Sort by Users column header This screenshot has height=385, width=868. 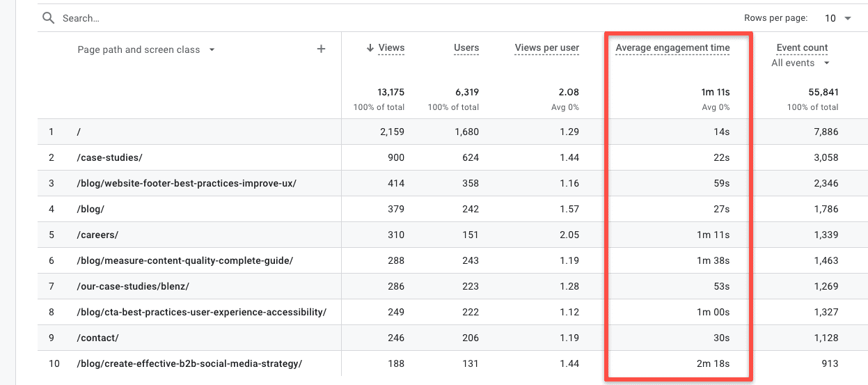[466, 48]
